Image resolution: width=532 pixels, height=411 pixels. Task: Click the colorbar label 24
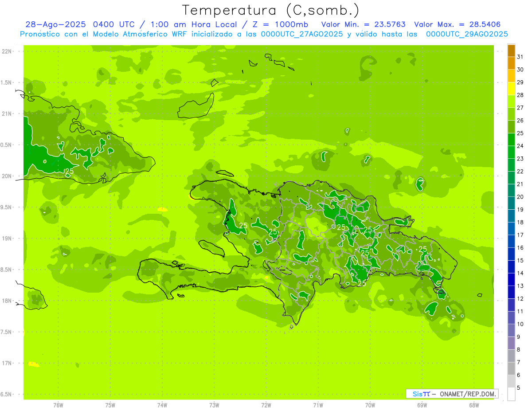point(520,146)
